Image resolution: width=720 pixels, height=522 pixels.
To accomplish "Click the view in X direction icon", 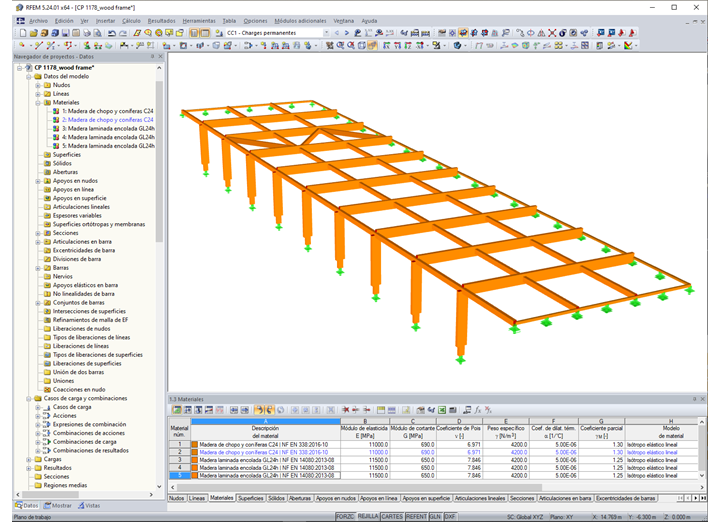I will (386, 45).
